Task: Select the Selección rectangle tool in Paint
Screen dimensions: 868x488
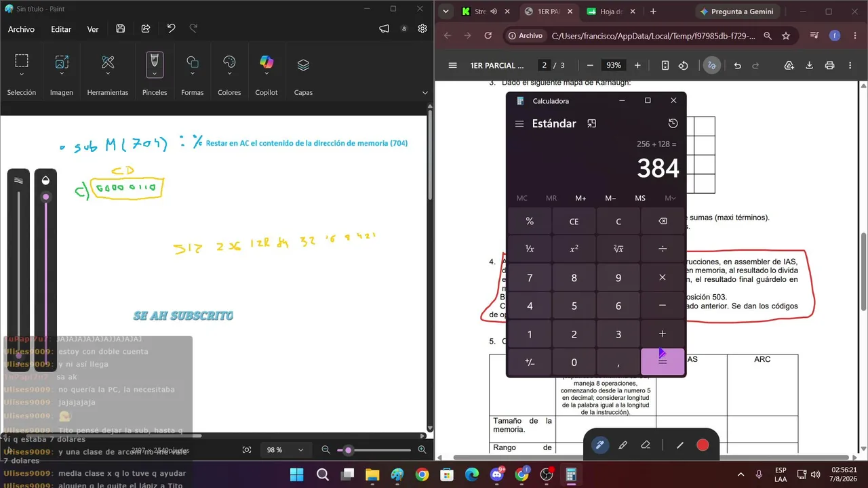Action: click(22, 61)
